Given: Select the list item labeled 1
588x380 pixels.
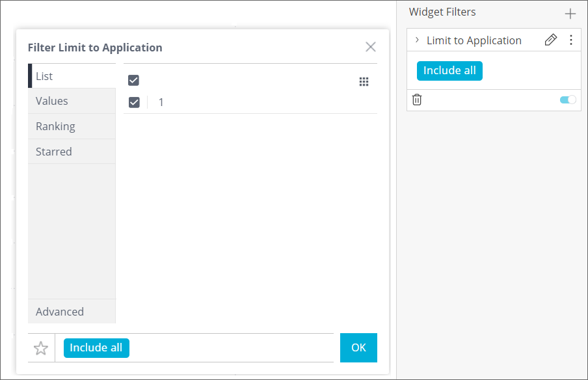Looking at the screenshot, I should coord(161,102).
